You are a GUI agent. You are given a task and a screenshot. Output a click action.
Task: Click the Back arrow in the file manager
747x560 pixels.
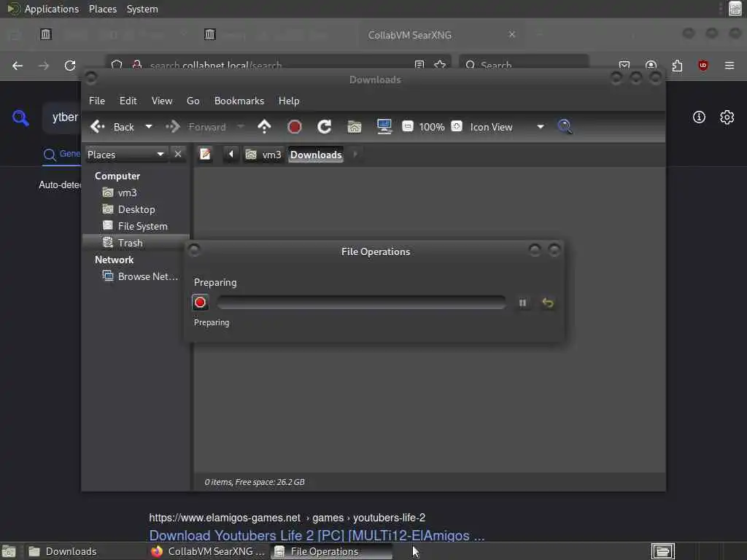click(x=112, y=127)
